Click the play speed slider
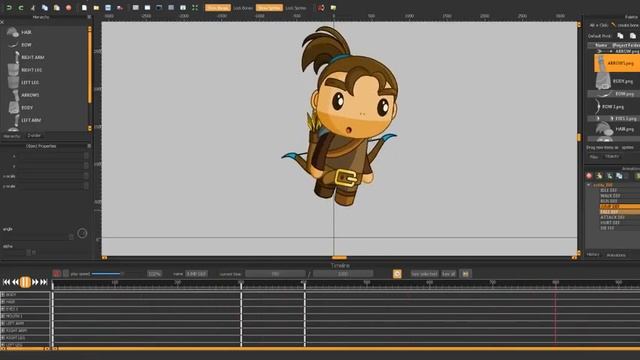This screenshot has height=360, width=640. pos(106,274)
